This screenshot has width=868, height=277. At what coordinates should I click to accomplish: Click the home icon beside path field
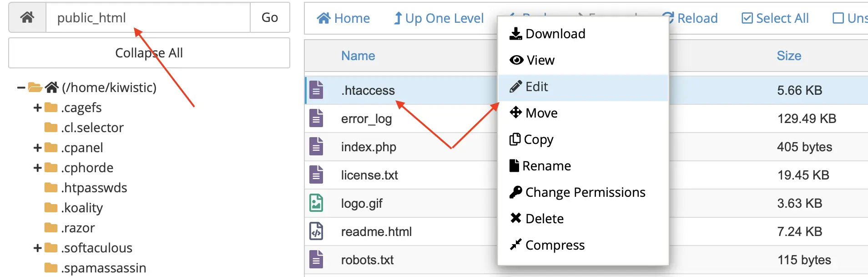point(27,17)
